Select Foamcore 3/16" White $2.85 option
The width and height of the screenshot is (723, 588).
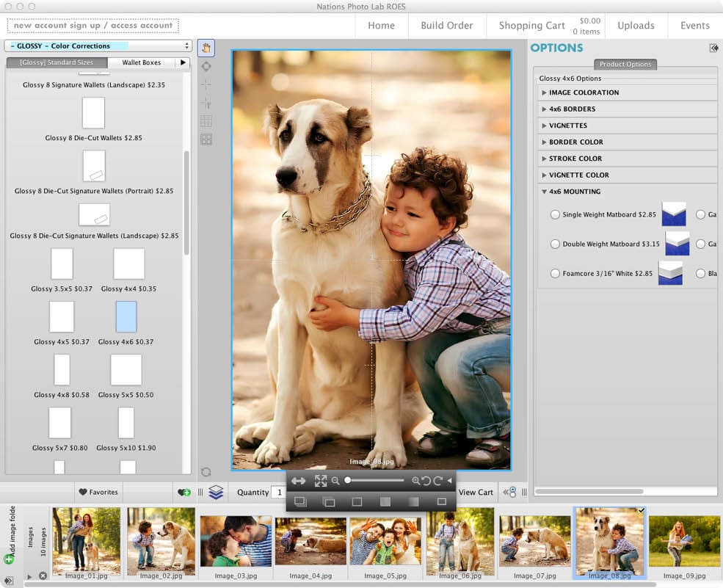click(555, 274)
